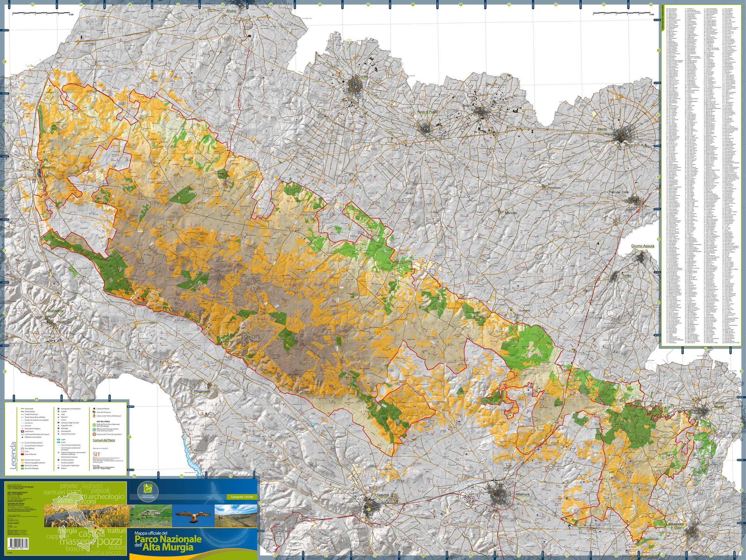This screenshot has width=746, height=560.
Task: Click the Acquedotto Pugliese legend entry
Action: pos(31,429)
